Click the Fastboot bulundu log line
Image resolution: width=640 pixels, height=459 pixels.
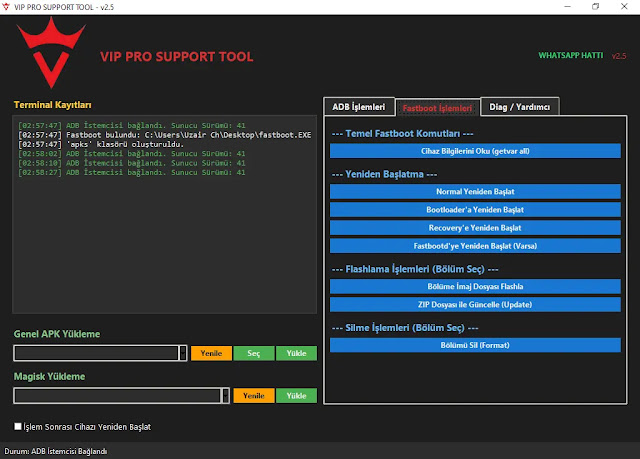click(164, 135)
